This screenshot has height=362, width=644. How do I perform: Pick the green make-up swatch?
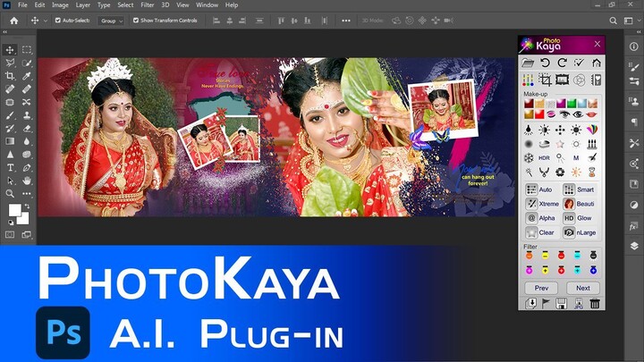click(x=572, y=104)
